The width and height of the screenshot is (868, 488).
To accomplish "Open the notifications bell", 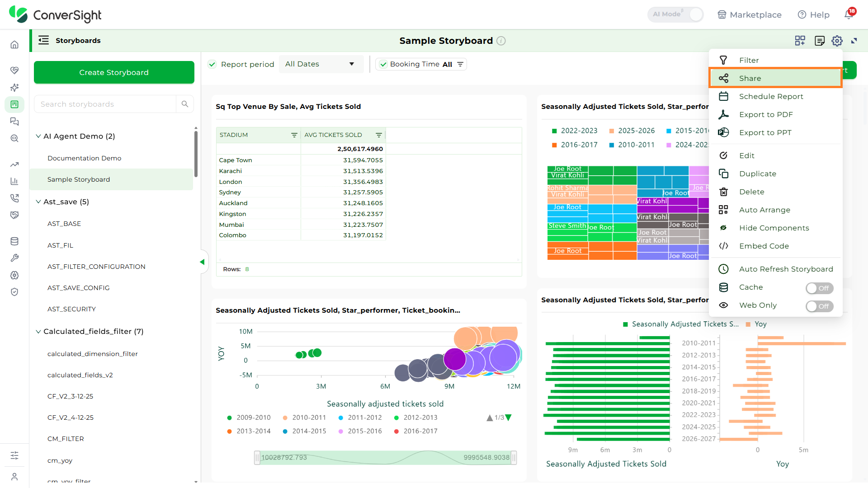I will [x=849, y=14].
